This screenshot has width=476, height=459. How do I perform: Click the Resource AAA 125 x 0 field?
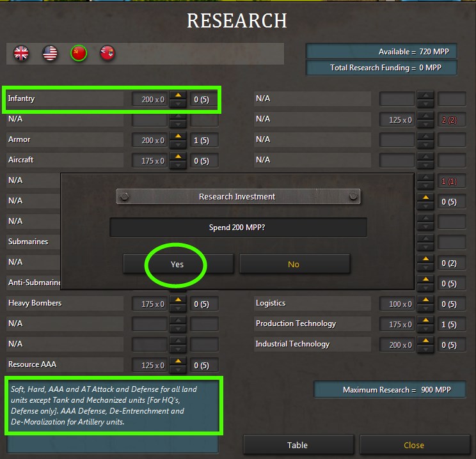150,365
